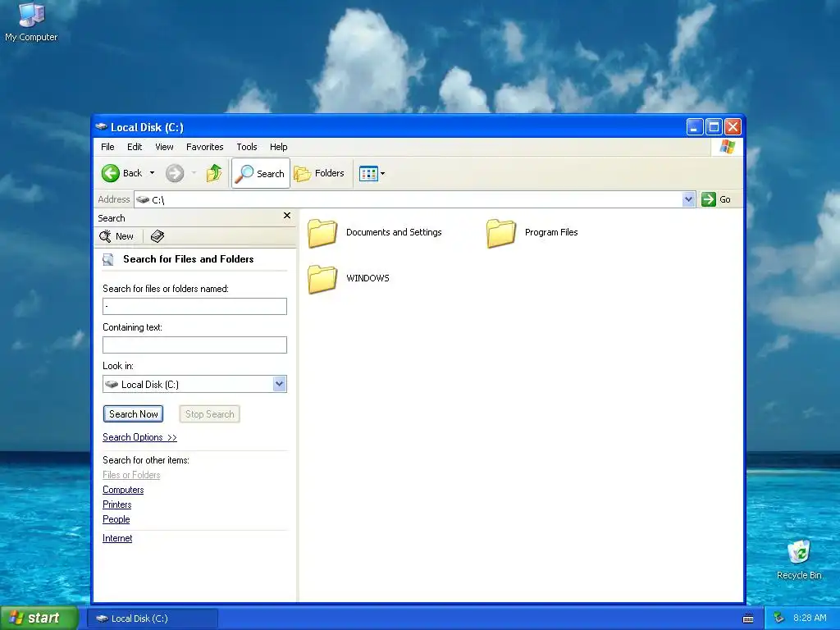The height and width of the screenshot is (630, 840).
Task: Toggle the Folders pane button
Action: (x=319, y=173)
